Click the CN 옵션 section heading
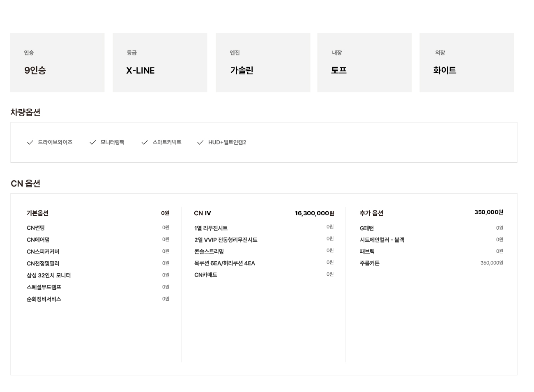Viewport: 534px width, 392px height. [x=25, y=183]
